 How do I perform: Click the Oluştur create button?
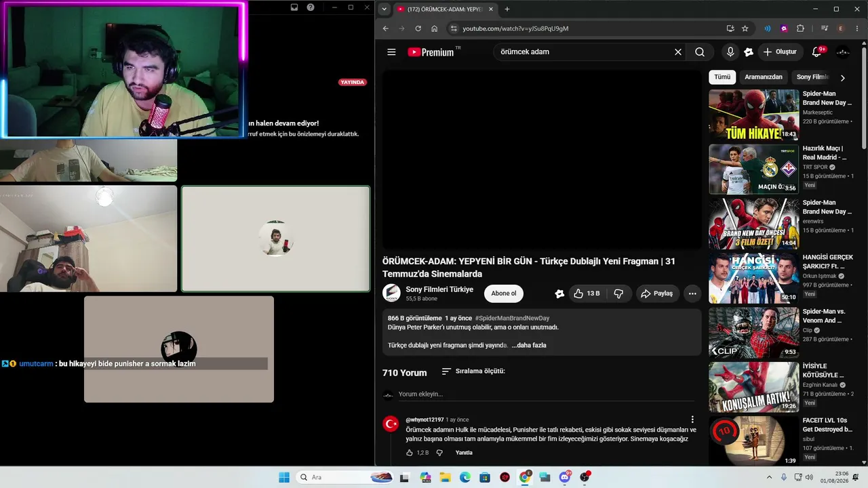pos(780,52)
